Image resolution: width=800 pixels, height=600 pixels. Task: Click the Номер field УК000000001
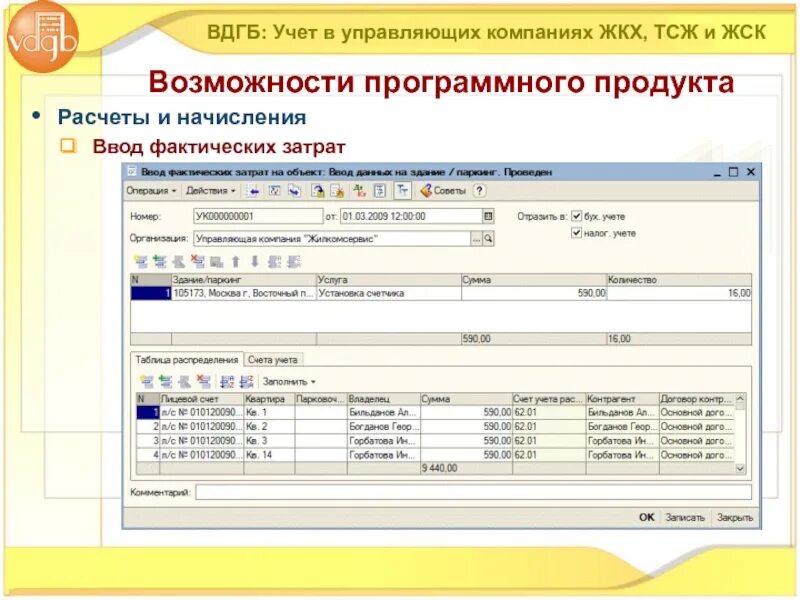click(x=258, y=216)
